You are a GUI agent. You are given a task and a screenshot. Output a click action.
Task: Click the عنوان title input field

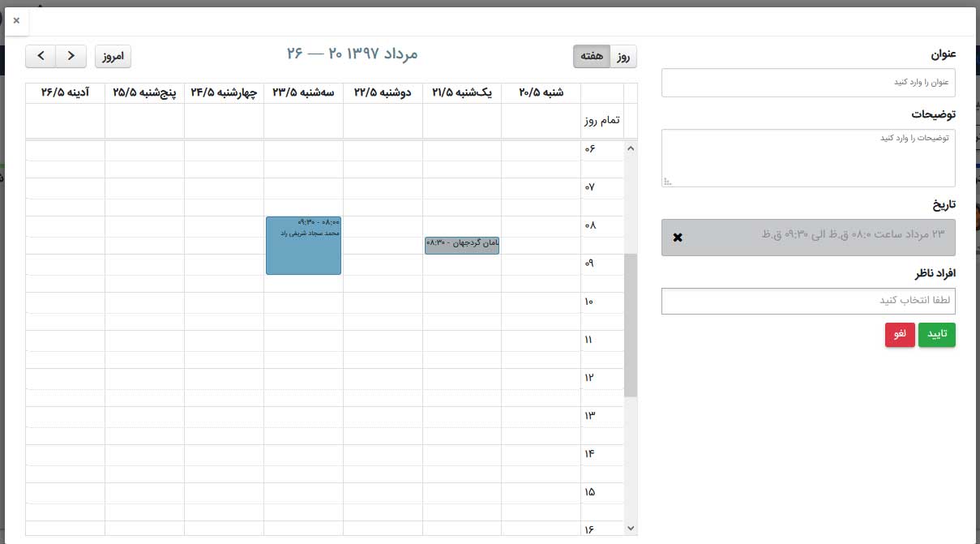pos(808,83)
